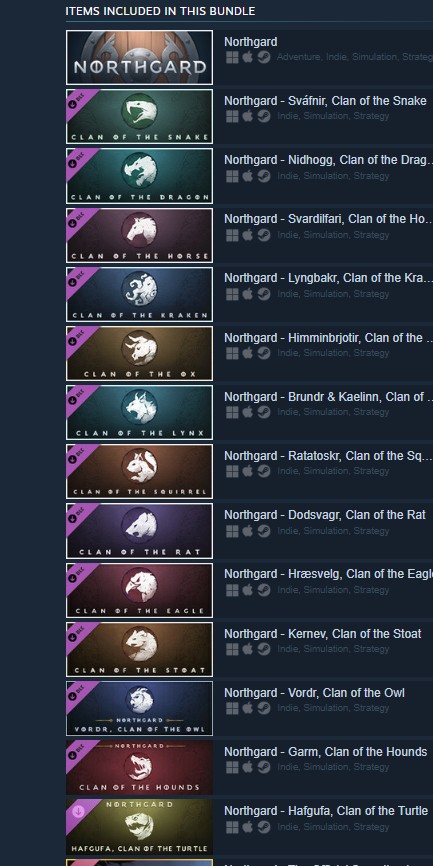This screenshot has width=433, height=866.
Task: Click SteamOS icon under Clan of the Hounds
Action: 264,767
